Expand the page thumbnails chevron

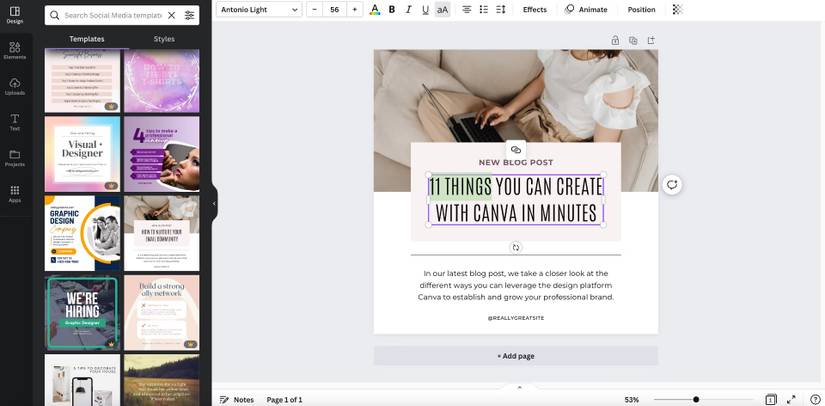coord(519,387)
